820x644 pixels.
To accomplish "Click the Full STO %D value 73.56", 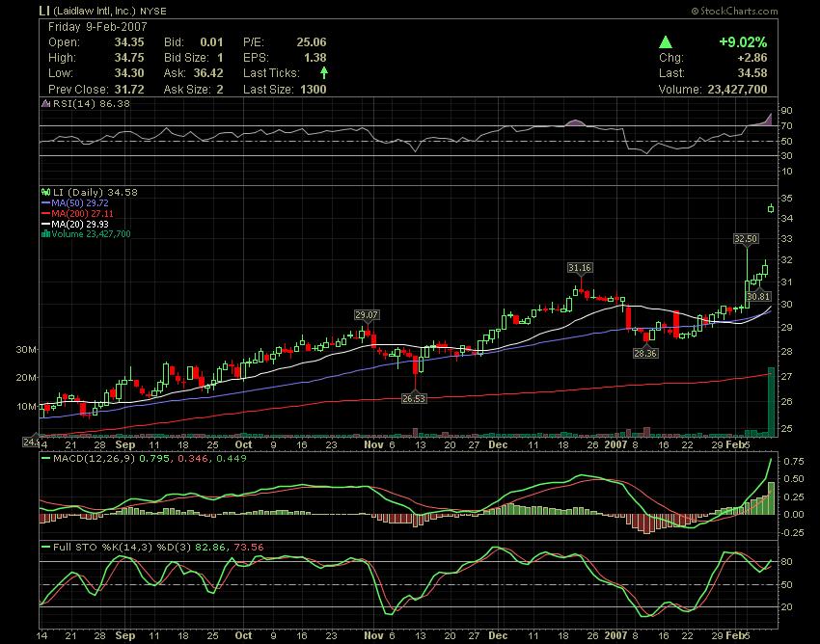I will (x=249, y=548).
